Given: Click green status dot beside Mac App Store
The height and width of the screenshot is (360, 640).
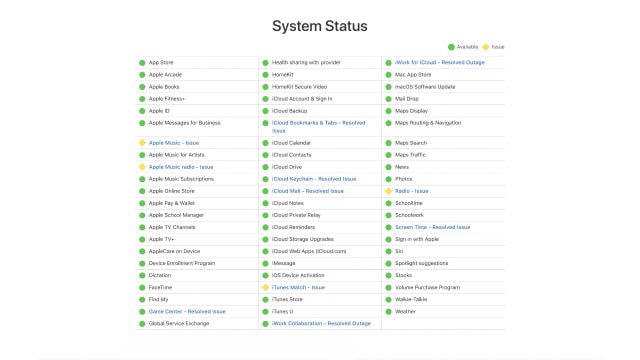Looking at the screenshot, I should click(x=389, y=75).
